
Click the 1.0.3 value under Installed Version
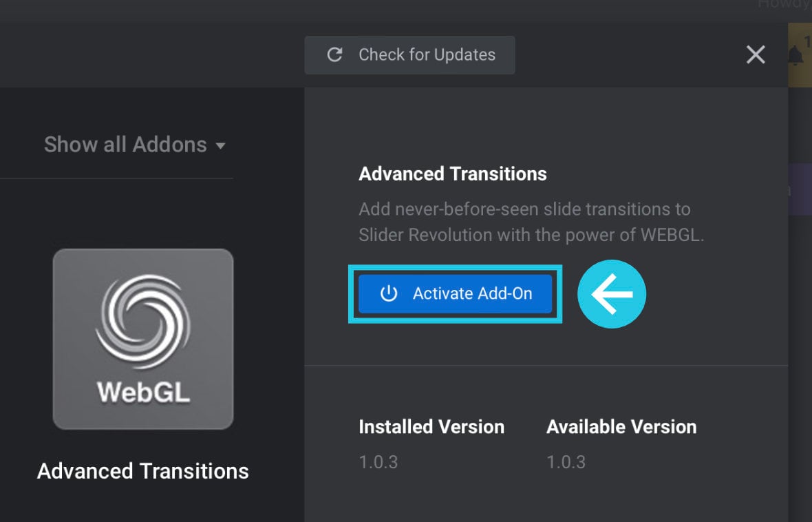click(378, 462)
